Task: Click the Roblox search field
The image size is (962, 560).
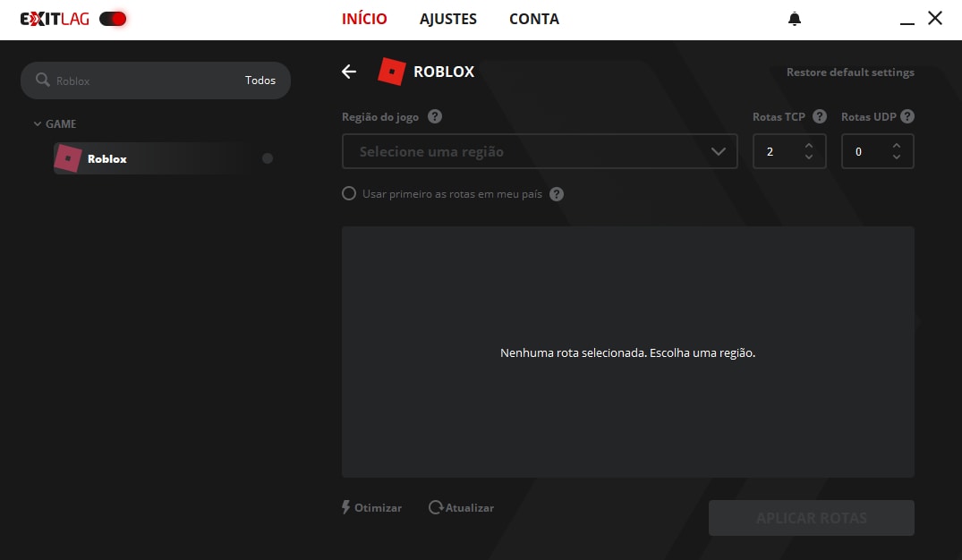Action: (x=143, y=81)
